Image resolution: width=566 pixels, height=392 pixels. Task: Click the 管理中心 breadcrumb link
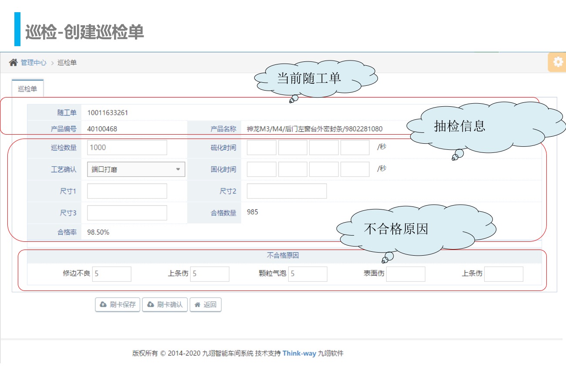(x=34, y=63)
